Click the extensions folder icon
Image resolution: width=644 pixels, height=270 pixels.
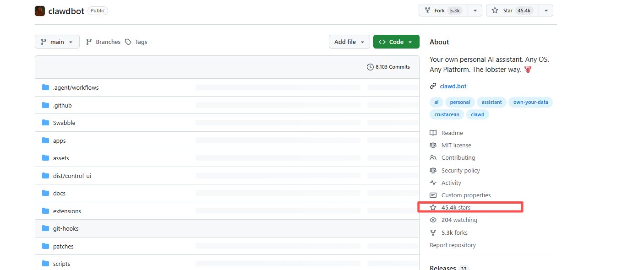click(x=45, y=211)
